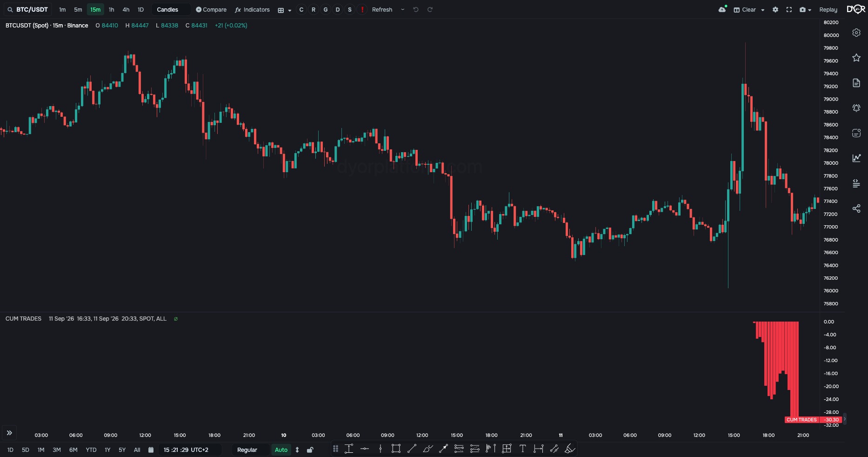Select the 5m timeframe
The width and height of the screenshot is (868, 457).
(x=78, y=9)
